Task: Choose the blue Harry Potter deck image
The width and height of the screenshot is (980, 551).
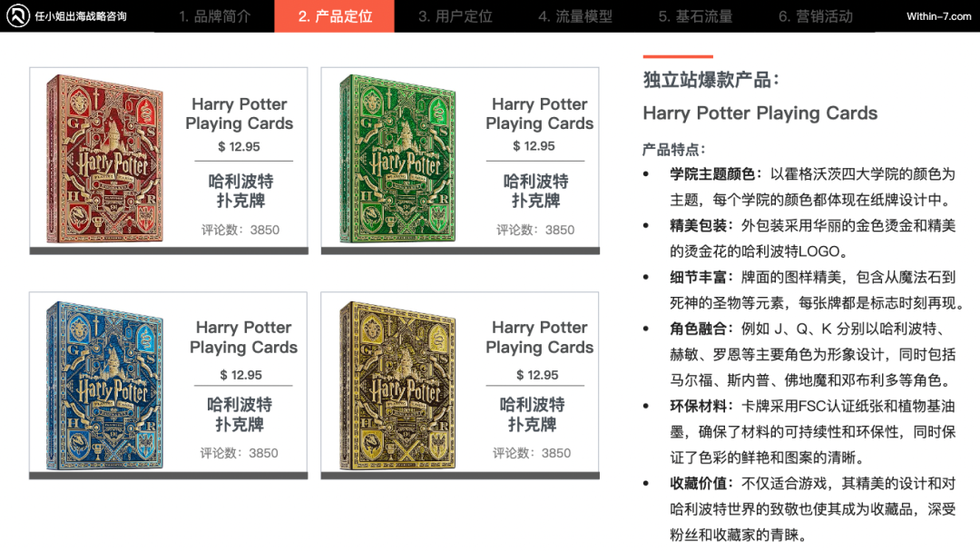Action: [104, 385]
